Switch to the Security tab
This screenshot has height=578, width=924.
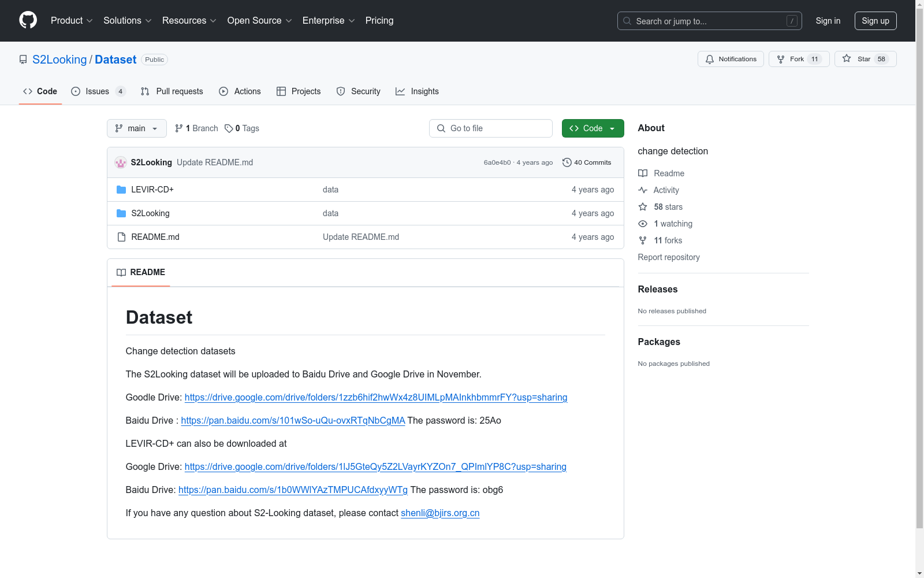[359, 91]
